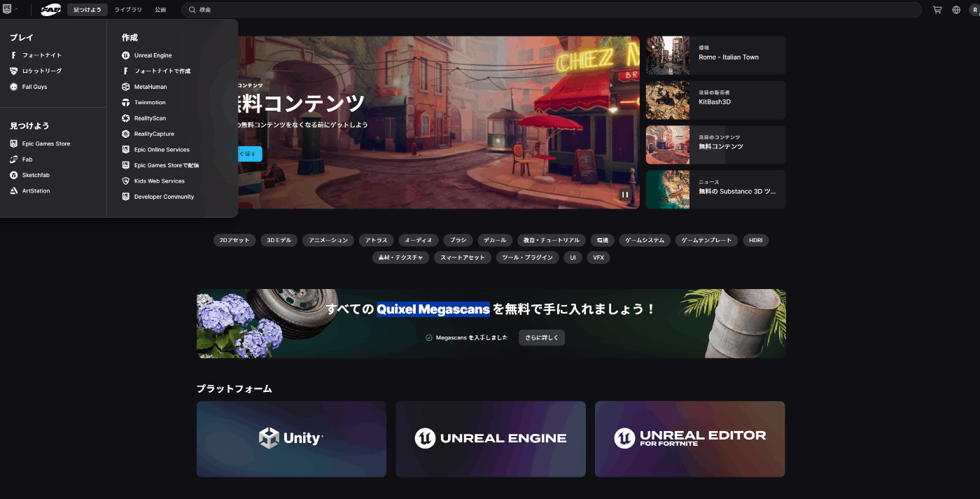Filter by ツール・プラグイン category

pyautogui.click(x=528, y=258)
